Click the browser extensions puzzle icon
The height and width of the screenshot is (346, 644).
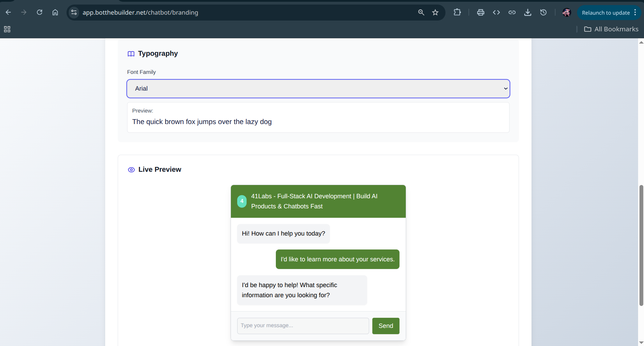(457, 12)
